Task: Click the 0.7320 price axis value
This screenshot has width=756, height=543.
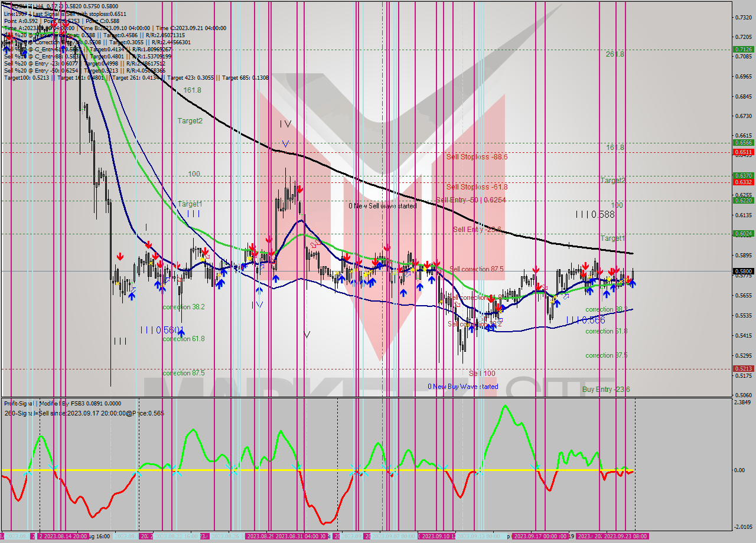Action: pos(743,17)
